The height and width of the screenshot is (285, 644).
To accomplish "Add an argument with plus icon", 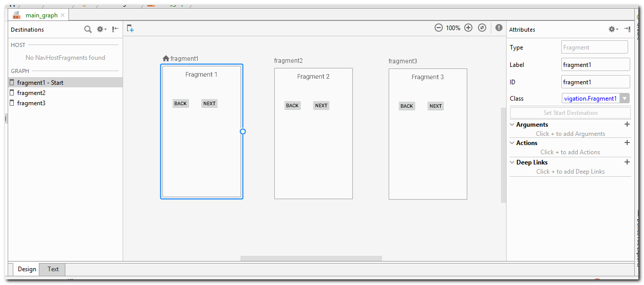I will [x=627, y=124].
